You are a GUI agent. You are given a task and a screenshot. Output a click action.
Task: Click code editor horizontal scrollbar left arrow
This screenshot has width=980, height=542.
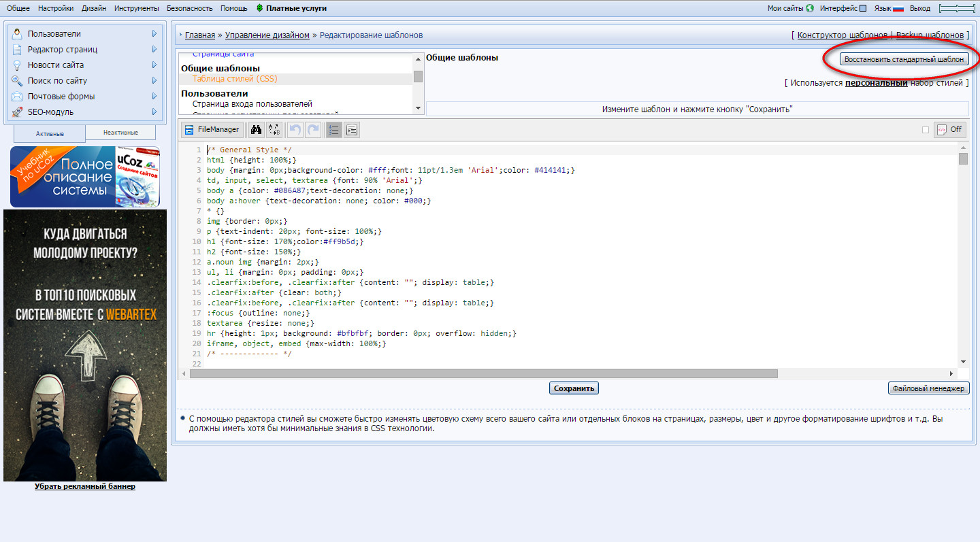184,374
